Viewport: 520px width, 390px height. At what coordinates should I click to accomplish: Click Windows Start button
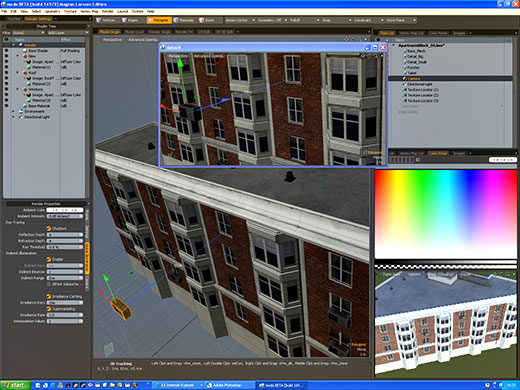15,385
